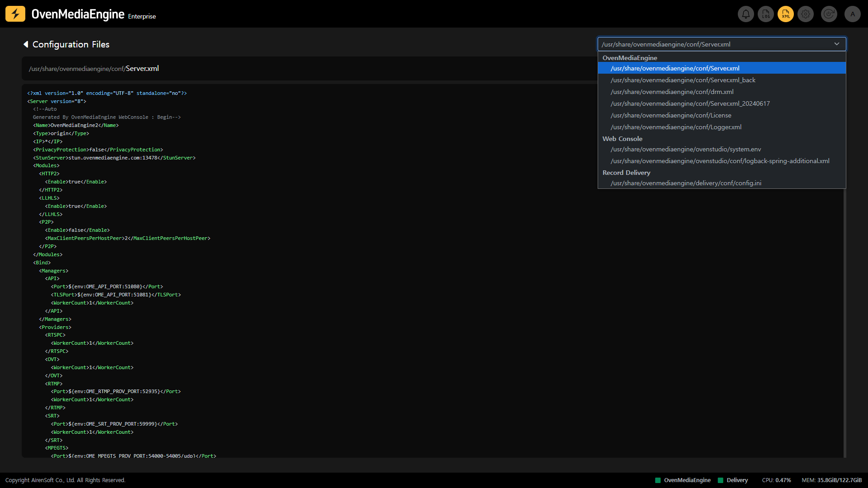Choose drm.xml in the file list
Viewport: 868px width, 488px height.
click(x=672, y=92)
